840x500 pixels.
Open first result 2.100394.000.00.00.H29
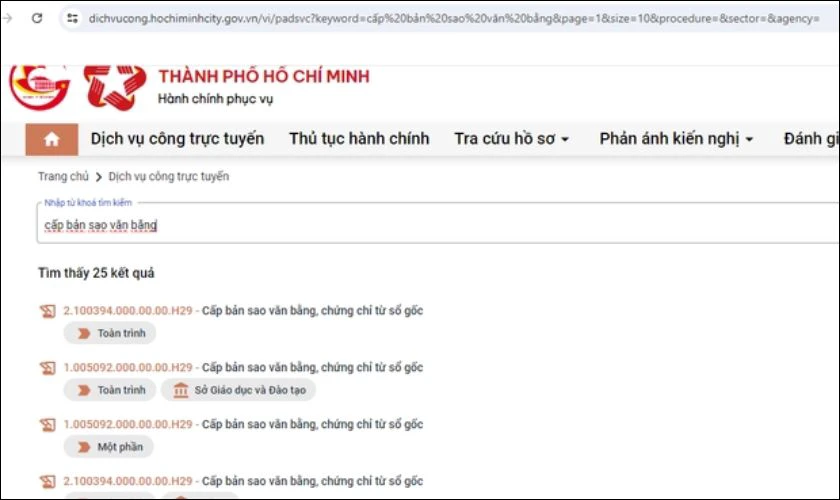pyautogui.click(x=243, y=310)
